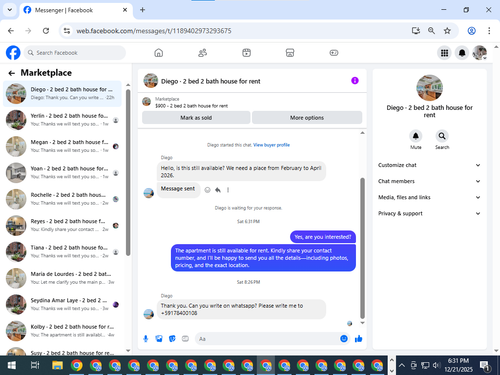React to 'Message sent' with emoji
This screenshot has width=500, height=375.
[x=207, y=190]
